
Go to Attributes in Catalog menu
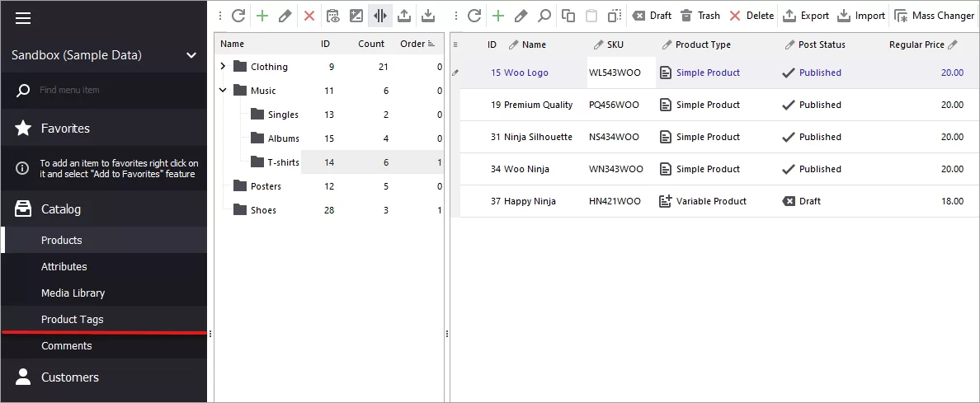point(64,267)
